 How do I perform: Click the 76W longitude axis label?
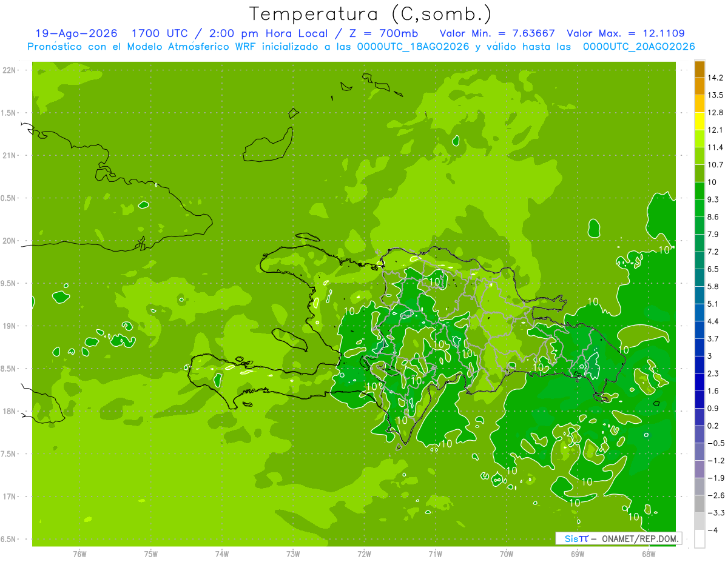[x=79, y=554]
